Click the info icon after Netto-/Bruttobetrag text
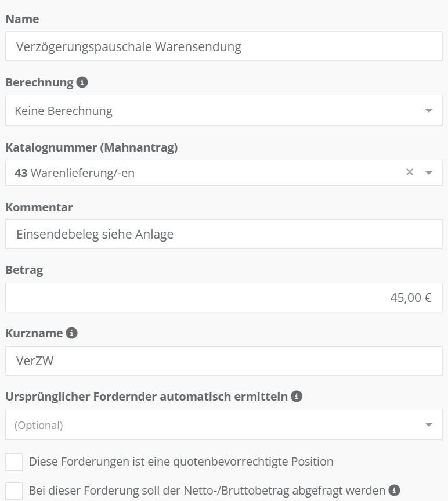 tap(395, 490)
